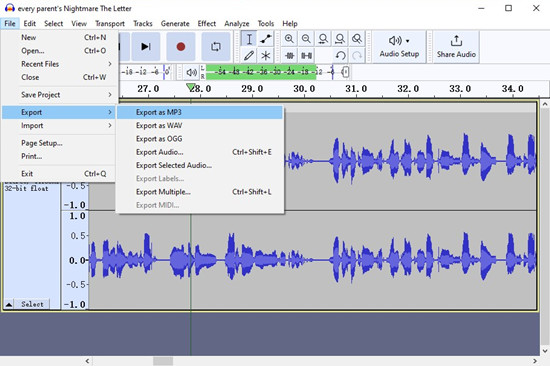
Task: Click the Redo arrow icon
Action: tap(357, 55)
